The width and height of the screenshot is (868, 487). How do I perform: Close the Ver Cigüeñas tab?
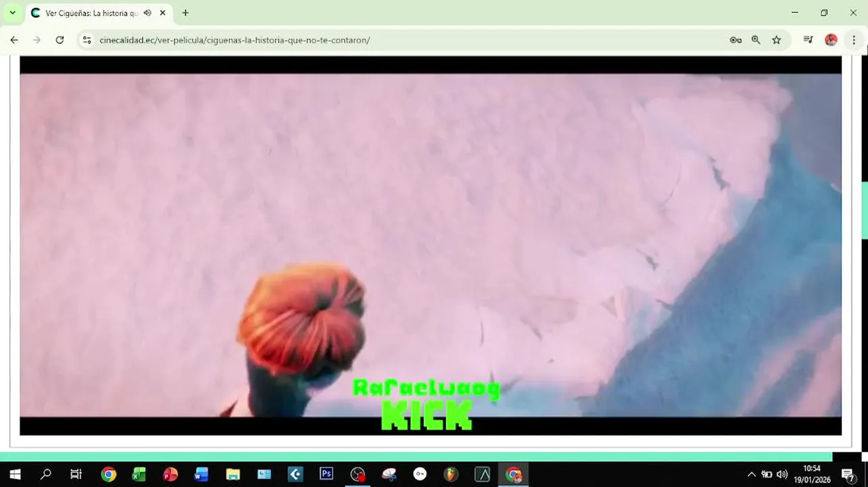click(162, 13)
